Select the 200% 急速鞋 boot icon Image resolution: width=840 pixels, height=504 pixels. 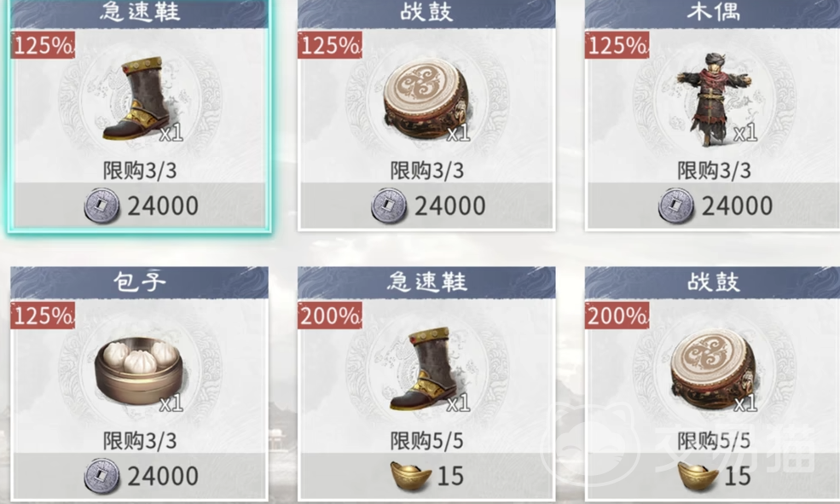tap(425, 369)
